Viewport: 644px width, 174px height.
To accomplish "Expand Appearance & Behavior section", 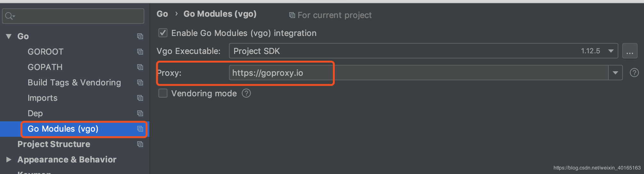I will tap(9, 160).
